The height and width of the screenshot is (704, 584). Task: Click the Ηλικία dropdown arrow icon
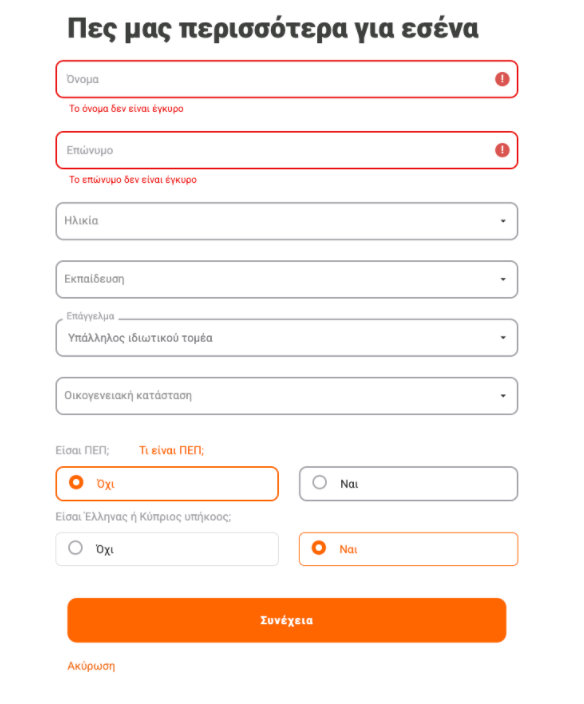point(503,221)
